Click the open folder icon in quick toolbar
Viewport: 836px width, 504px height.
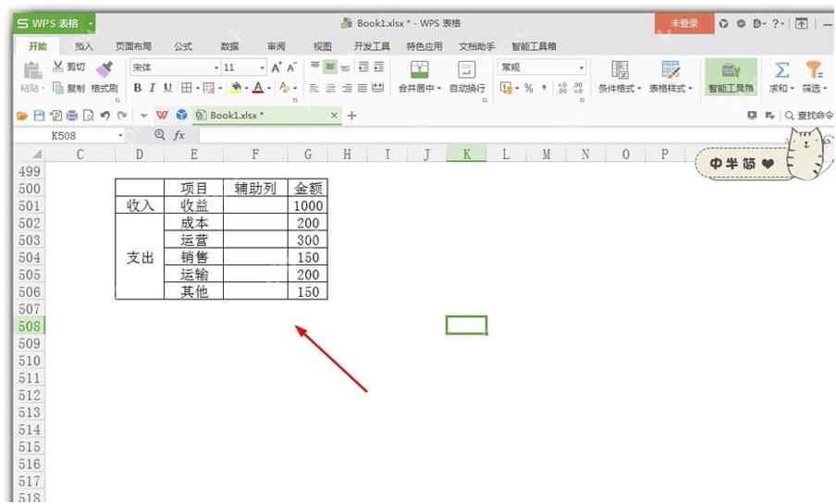(x=22, y=116)
